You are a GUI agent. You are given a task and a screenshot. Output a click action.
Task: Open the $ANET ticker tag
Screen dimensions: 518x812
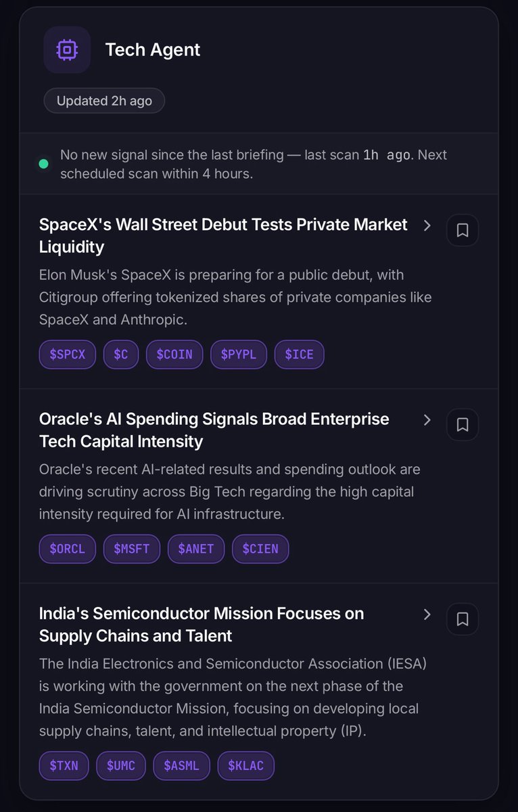196,549
